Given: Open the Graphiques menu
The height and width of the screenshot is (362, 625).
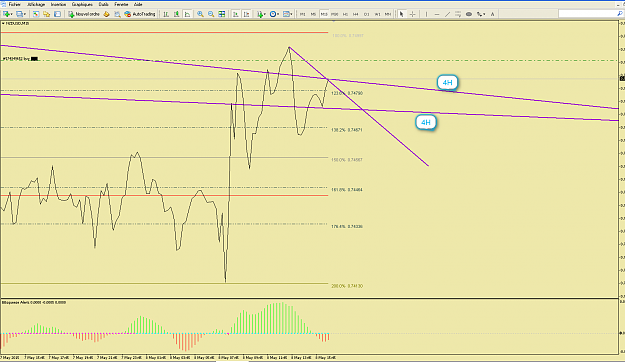Looking at the screenshot, I should 82,4.
